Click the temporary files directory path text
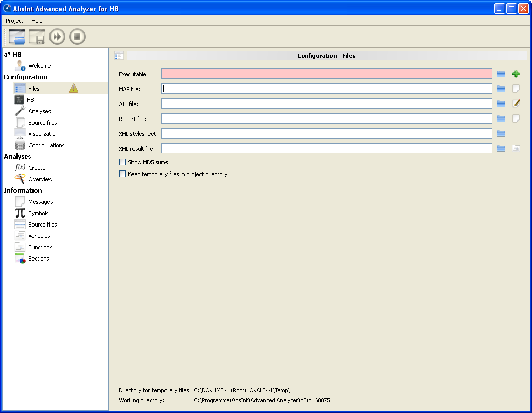Screen dimensions: 532x413 click(x=242, y=390)
